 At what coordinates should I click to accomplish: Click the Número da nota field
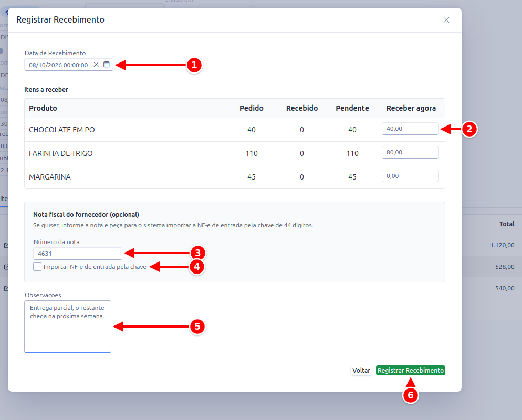78,254
